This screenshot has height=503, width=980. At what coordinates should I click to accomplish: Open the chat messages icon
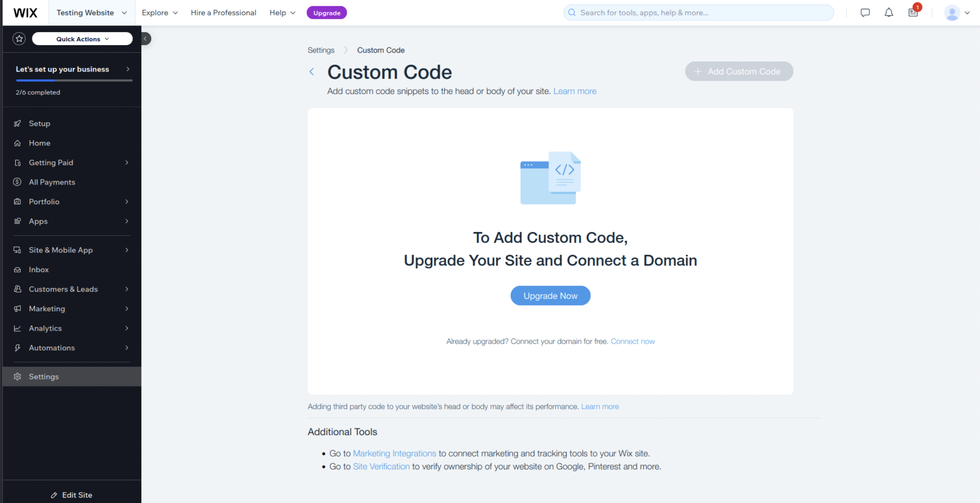pos(865,13)
